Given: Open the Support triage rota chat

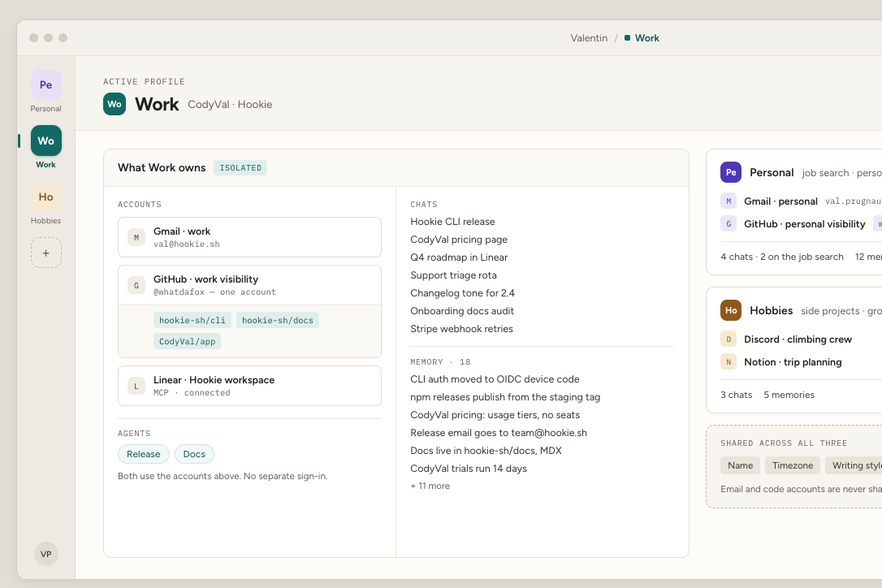Looking at the screenshot, I should 453,275.
